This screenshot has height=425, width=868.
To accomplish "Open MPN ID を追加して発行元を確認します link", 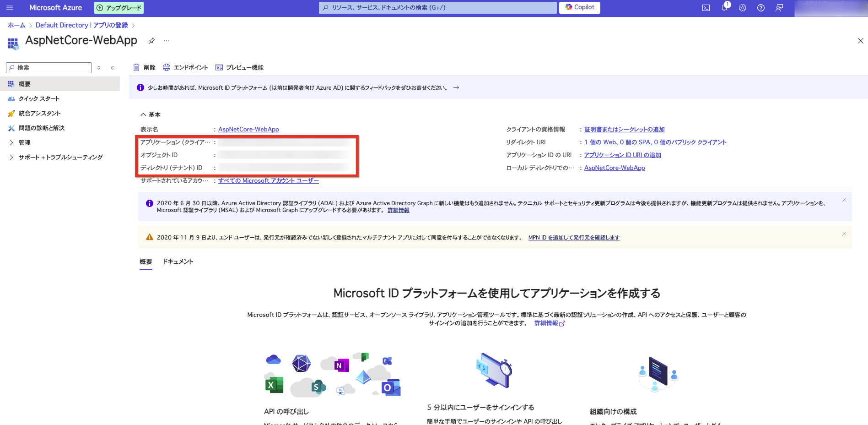I will click(574, 238).
